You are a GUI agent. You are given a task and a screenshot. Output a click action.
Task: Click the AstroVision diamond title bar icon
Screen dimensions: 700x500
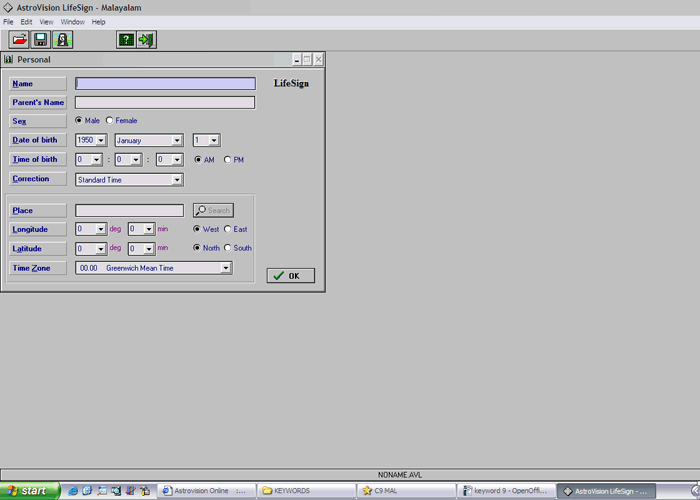pos(8,8)
